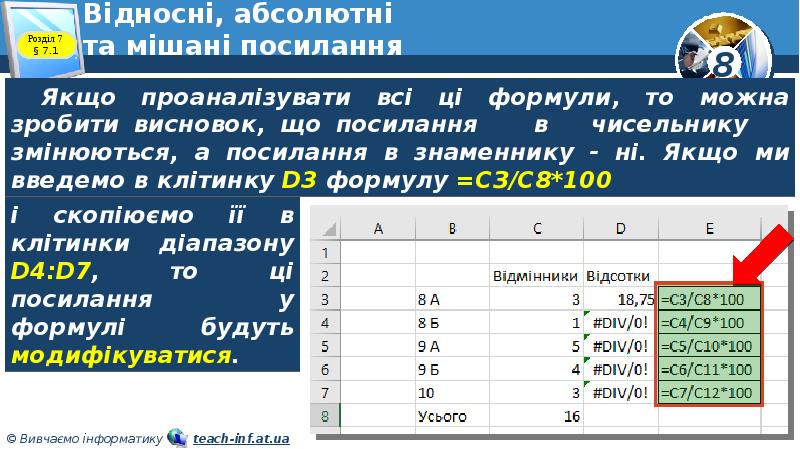Image resolution: width=800 pixels, height=449 pixels.
Task: Click formula cell '=C3/C8*100'
Action: pyautogui.click(x=709, y=299)
